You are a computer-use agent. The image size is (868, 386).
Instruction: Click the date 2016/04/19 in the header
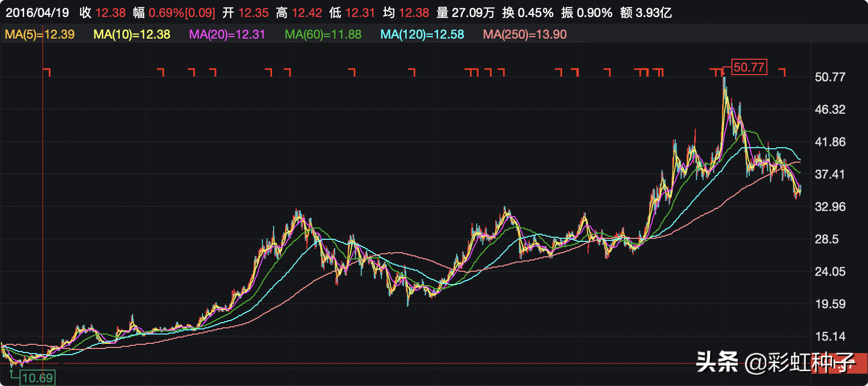click(x=37, y=13)
